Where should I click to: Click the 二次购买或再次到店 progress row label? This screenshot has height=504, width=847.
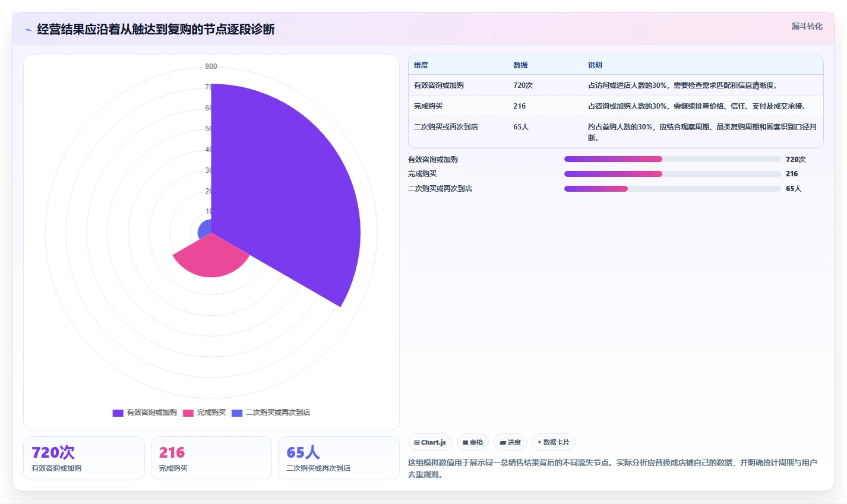(x=440, y=189)
